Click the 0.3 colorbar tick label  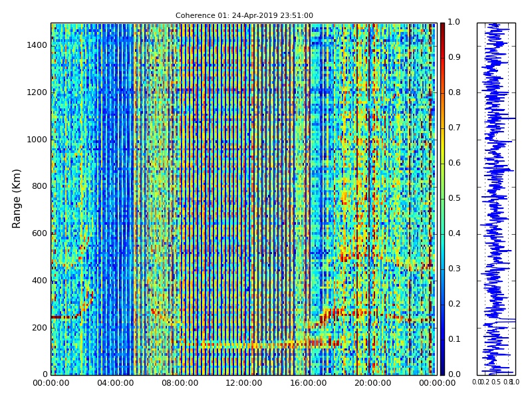pyautogui.click(x=454, y=269)
